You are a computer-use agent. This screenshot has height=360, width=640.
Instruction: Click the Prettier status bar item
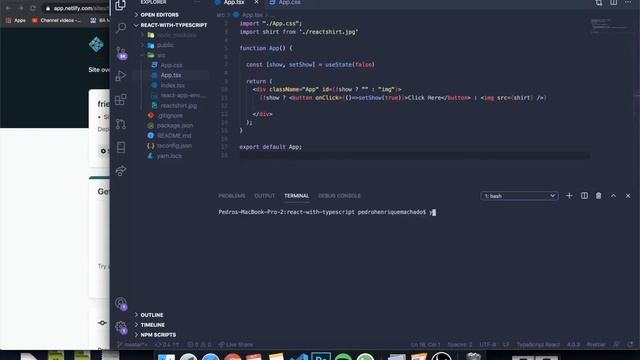coord(596,344)
